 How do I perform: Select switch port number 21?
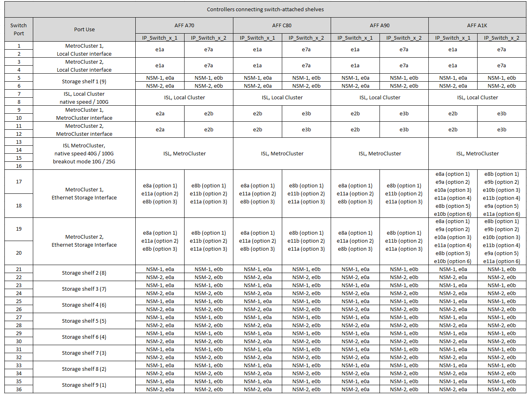point(19,269)
